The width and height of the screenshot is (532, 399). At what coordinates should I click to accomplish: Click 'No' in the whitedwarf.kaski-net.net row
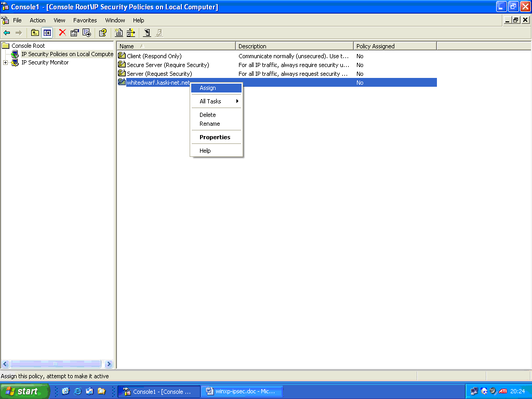(360, 83)
